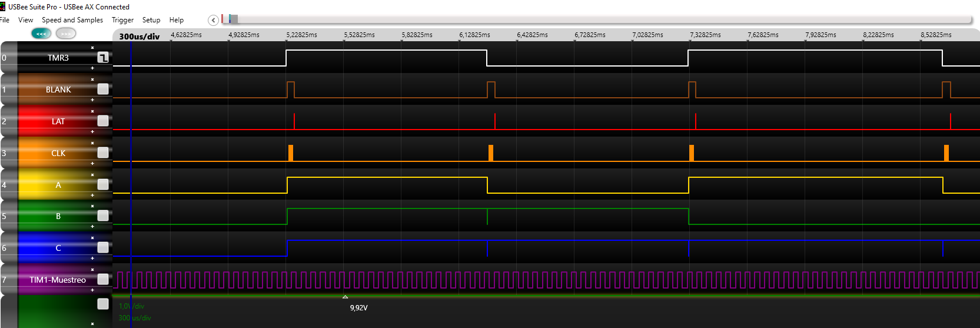Screen dimensions: 980x328
Task: Click the gray scroll-right '>>>' button
Action: click(x=66, y=34)
